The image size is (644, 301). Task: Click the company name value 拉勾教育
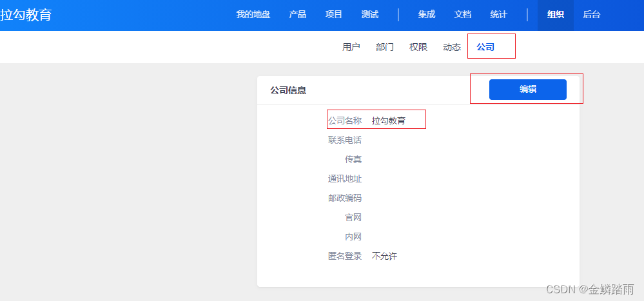point(389,121)
